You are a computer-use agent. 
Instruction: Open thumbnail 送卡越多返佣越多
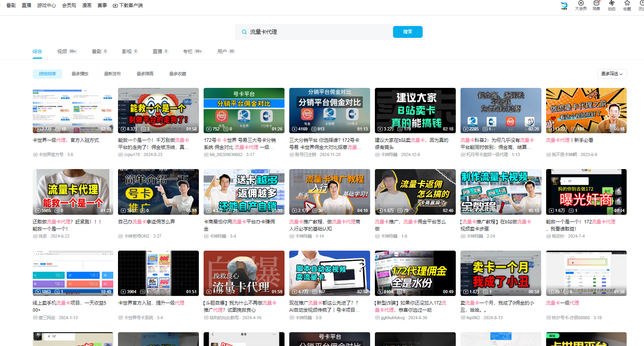click(x=244, y=192)
